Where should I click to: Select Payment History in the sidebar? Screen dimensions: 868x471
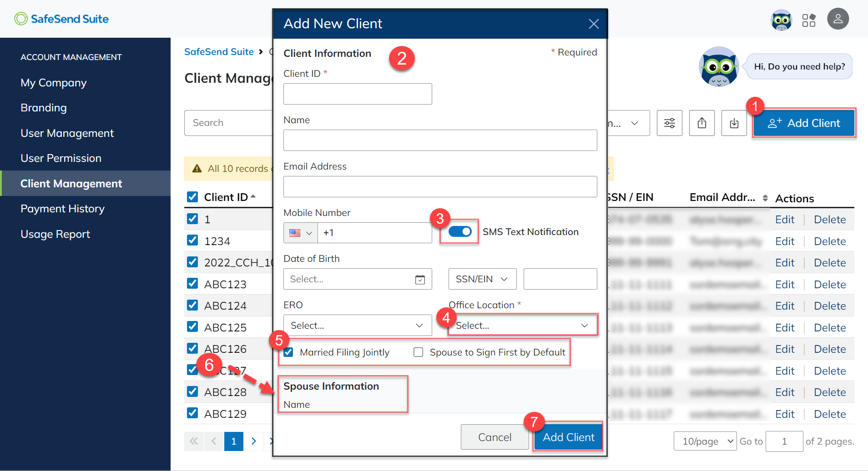click(x=62, y=209)
